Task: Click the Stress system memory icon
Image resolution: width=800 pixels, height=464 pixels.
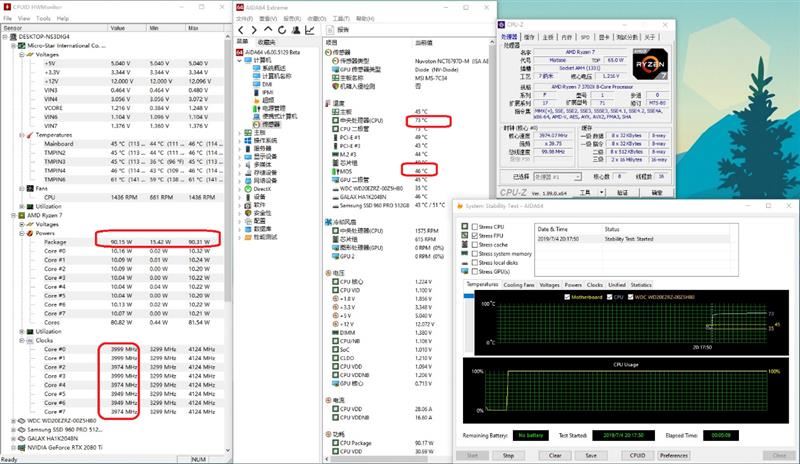Action: point(465,253)
